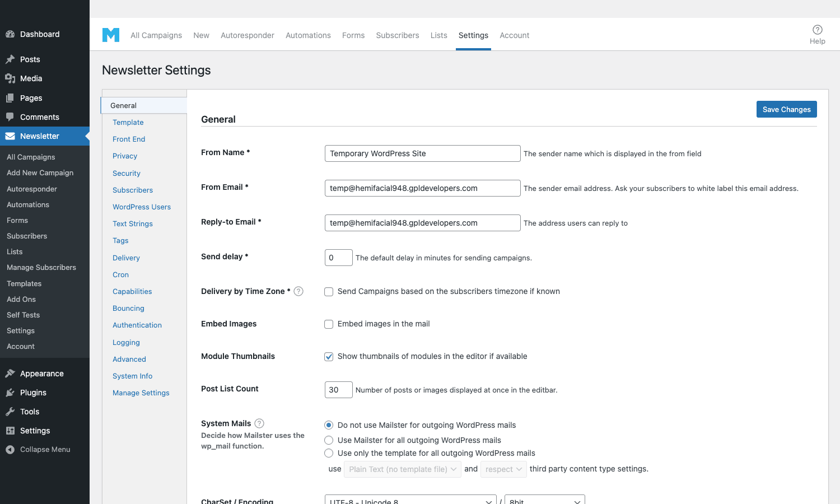Open the Account tab in top navigation
840x504 pixels.
[x=515, y=35]
